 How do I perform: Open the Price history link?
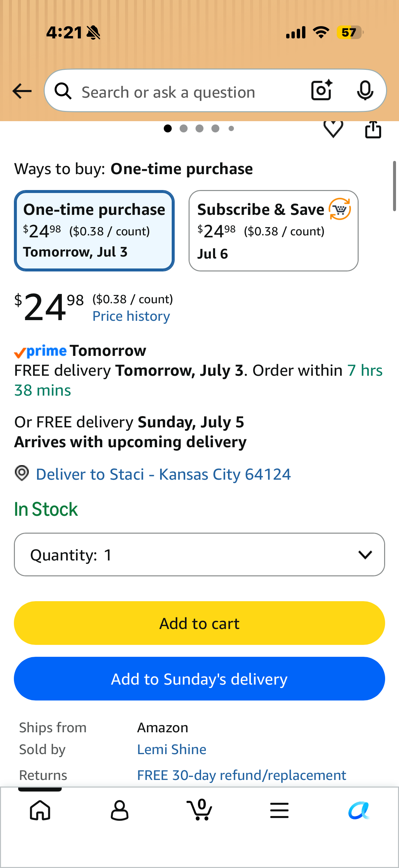coord(131,316)
